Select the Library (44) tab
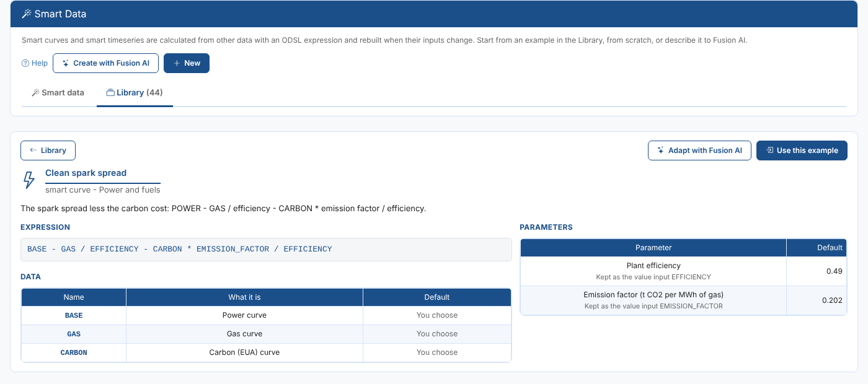This screenshot has height=384, width=868. click(135, 93)
